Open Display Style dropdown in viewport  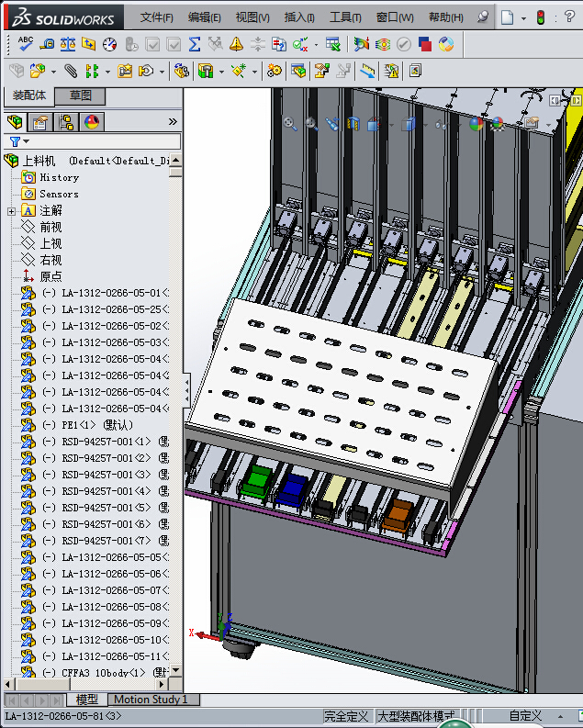pyautogui.click(x=425, y=125)
